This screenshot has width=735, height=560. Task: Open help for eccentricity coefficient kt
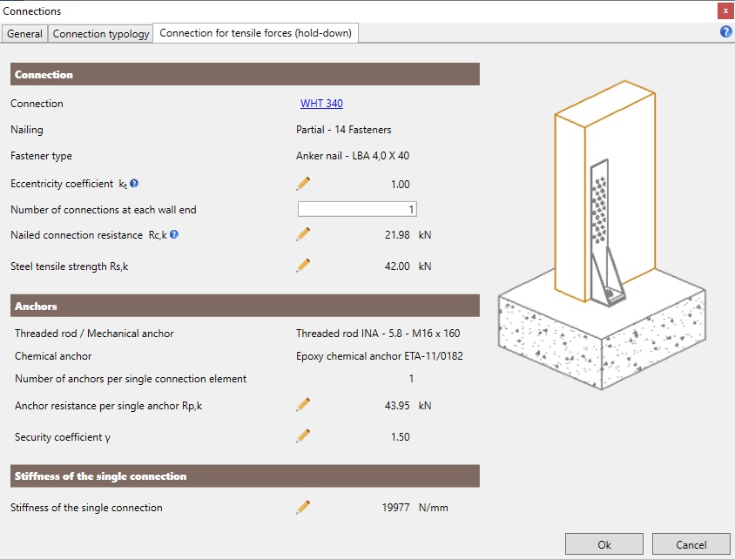pyautogui.click(x=134, y=183)
